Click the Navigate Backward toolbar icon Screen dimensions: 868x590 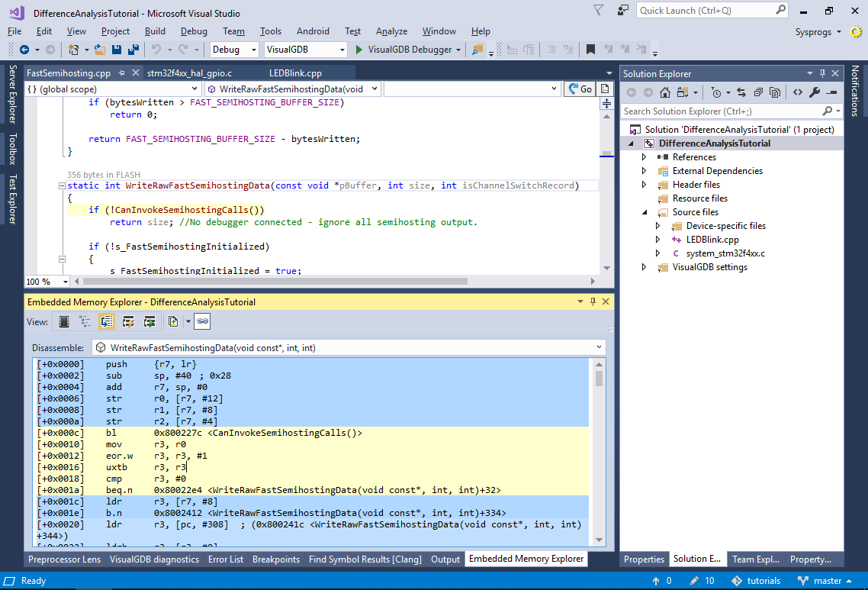pos(24,50)
